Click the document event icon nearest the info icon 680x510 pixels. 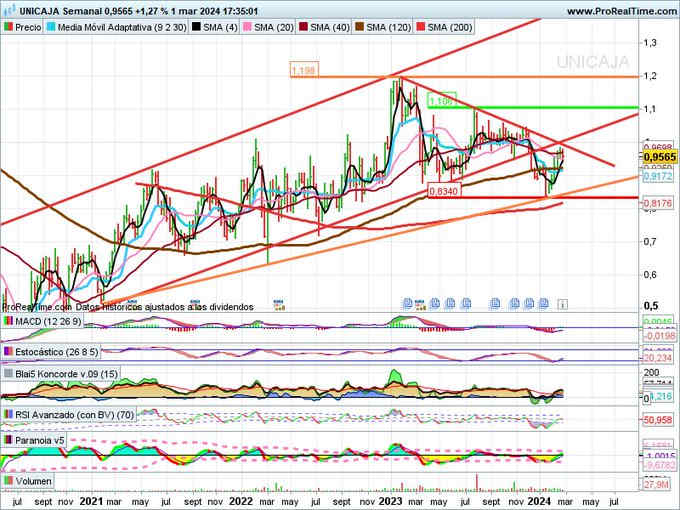click(x=543, y=304)
